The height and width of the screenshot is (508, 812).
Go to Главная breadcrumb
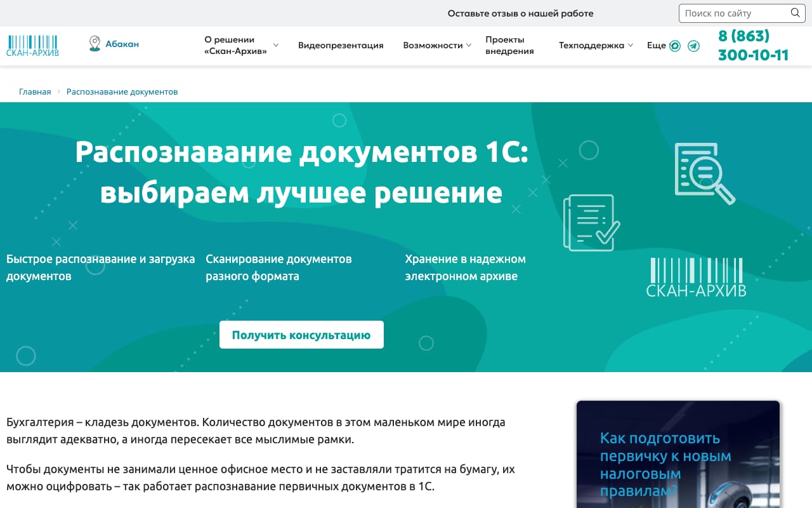pyautogui.click(x=35, y=91)
